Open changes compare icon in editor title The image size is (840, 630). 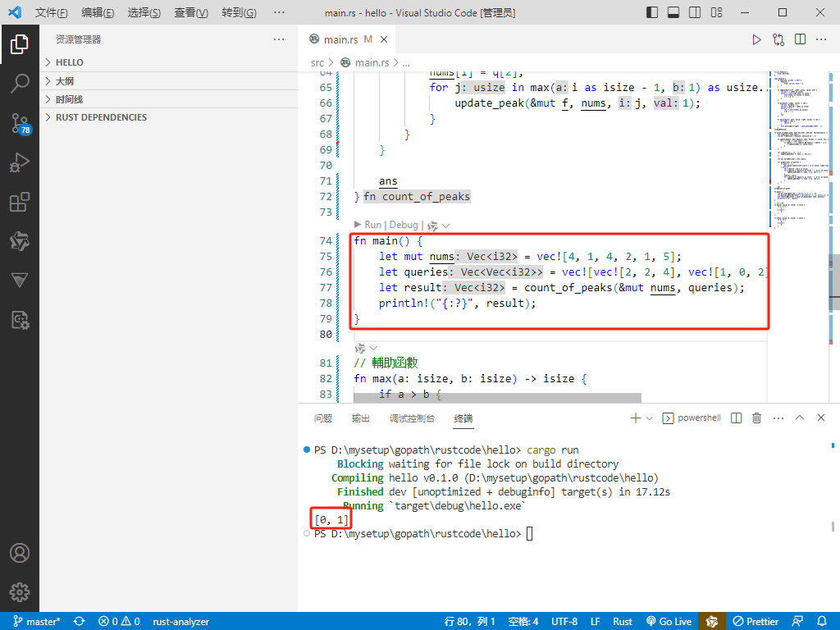(x=778, y=39)
